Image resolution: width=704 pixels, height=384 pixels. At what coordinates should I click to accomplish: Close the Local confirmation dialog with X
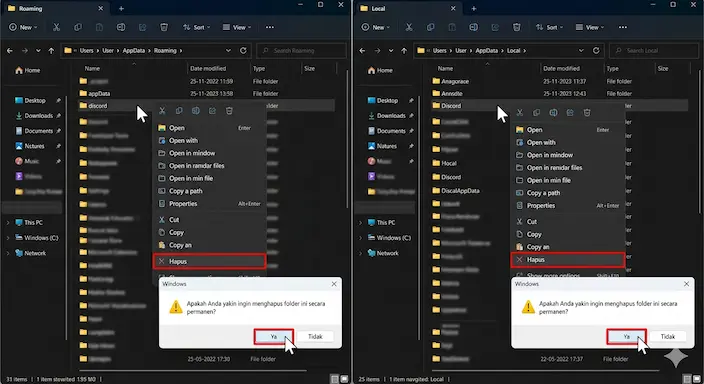686,284
